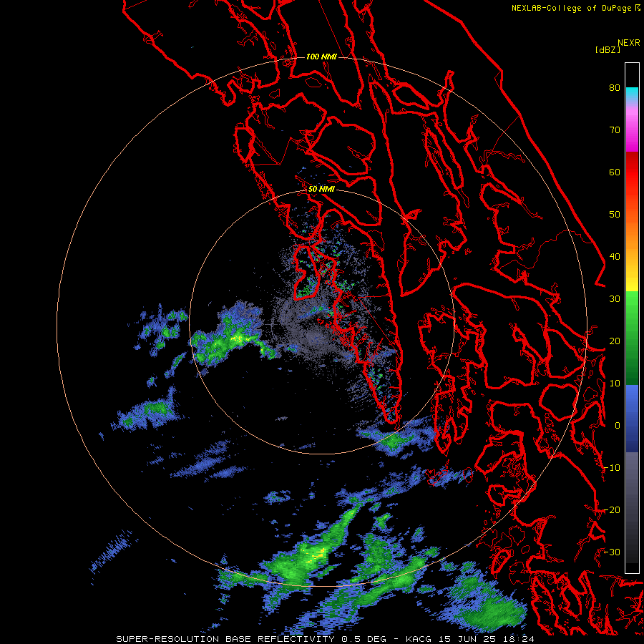Click the 40 value on the dBZ scale

pyautogui.click(x=615, y=257)
